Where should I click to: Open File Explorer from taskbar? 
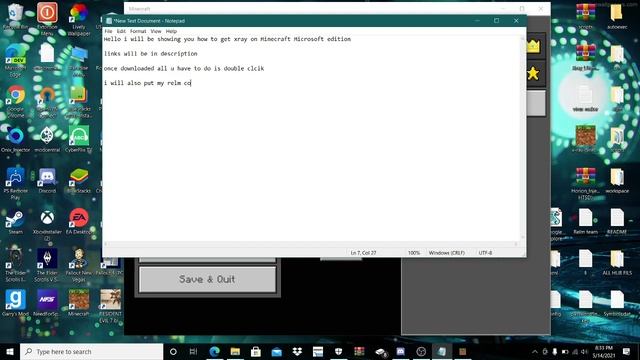click(x=235, y=351)
